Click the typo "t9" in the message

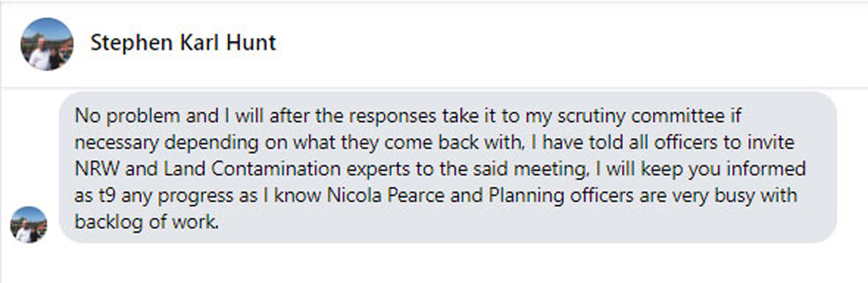pyautogui.click(x=107, y=195)
